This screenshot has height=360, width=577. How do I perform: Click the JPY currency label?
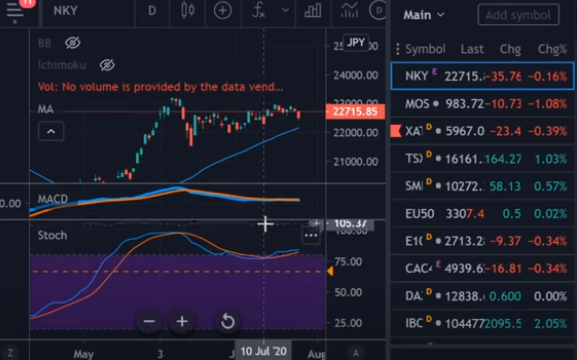[x=355, y=43]
